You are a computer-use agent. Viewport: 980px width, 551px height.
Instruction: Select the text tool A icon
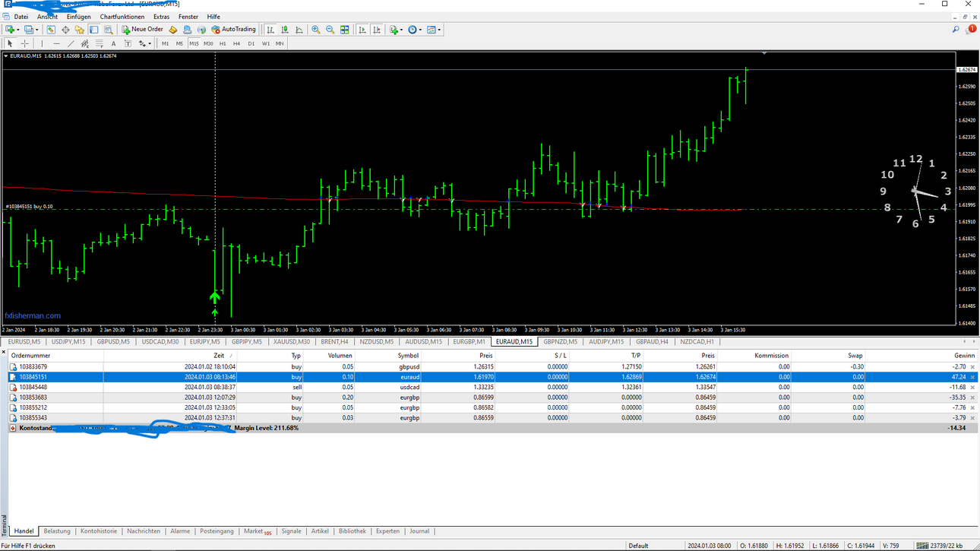coord(113,43)
